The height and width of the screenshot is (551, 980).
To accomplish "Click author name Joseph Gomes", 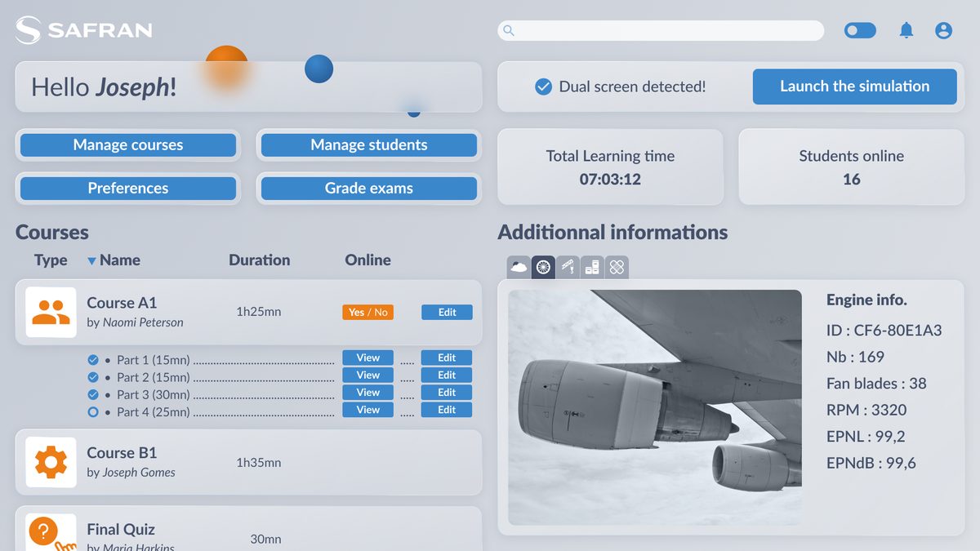I will point(139,473).
